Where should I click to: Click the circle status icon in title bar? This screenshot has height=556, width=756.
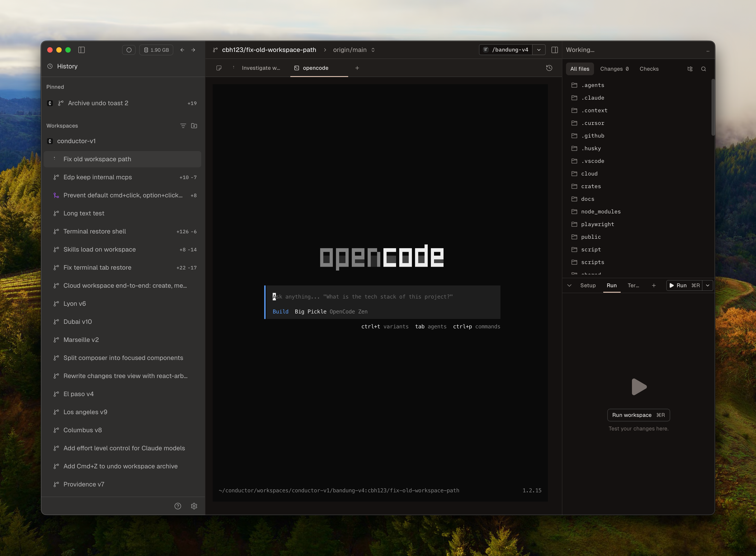129,50
